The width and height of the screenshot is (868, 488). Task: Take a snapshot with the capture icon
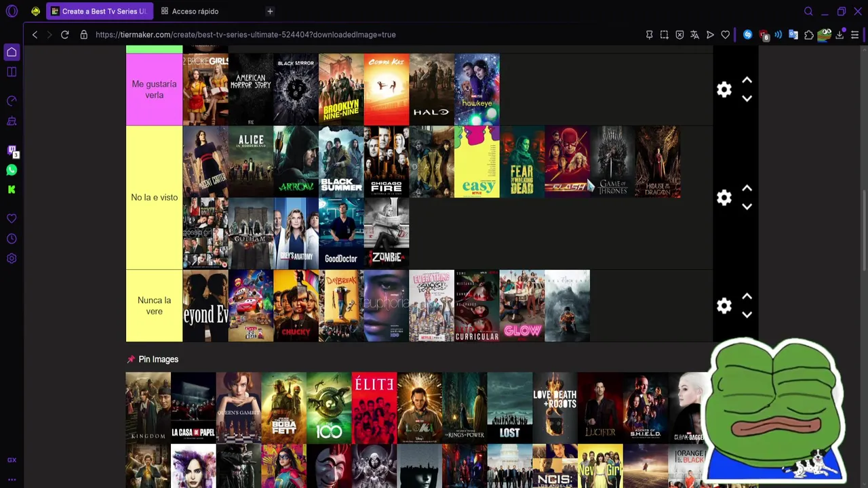[x=665, y=35]
